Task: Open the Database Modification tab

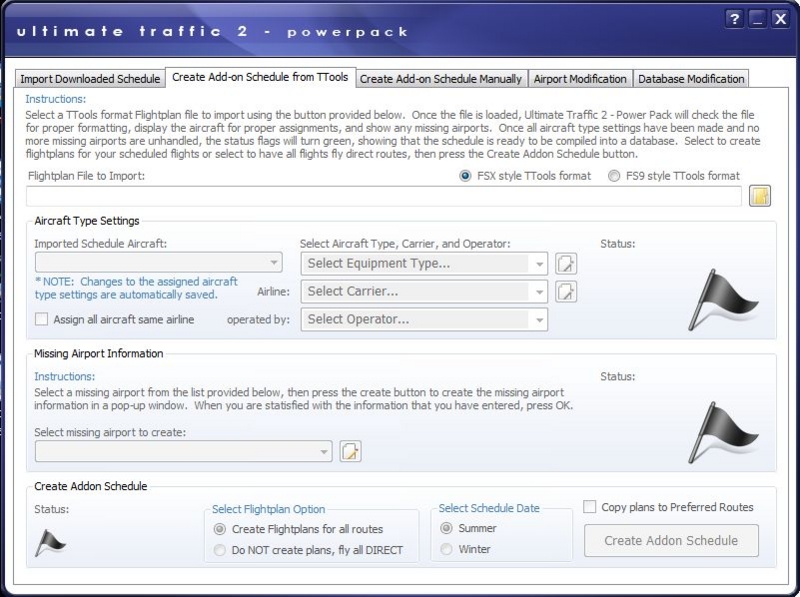Action: pyautogui.click(x=691, y=79)
